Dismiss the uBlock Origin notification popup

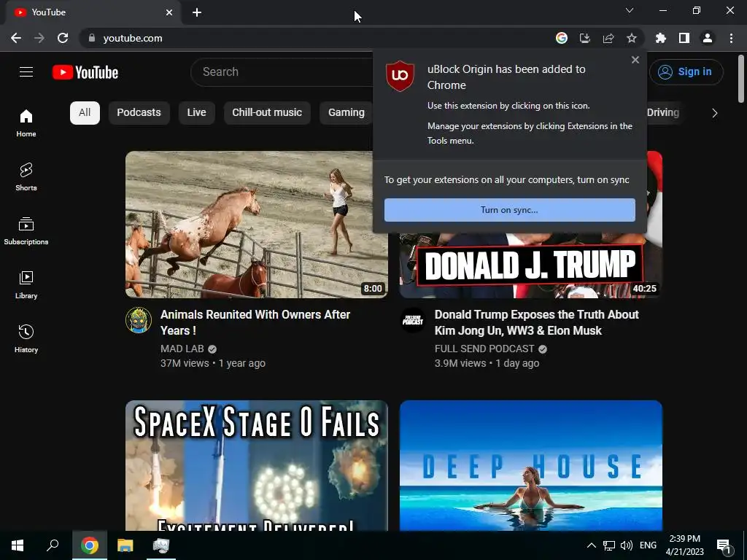pos(635,60)
